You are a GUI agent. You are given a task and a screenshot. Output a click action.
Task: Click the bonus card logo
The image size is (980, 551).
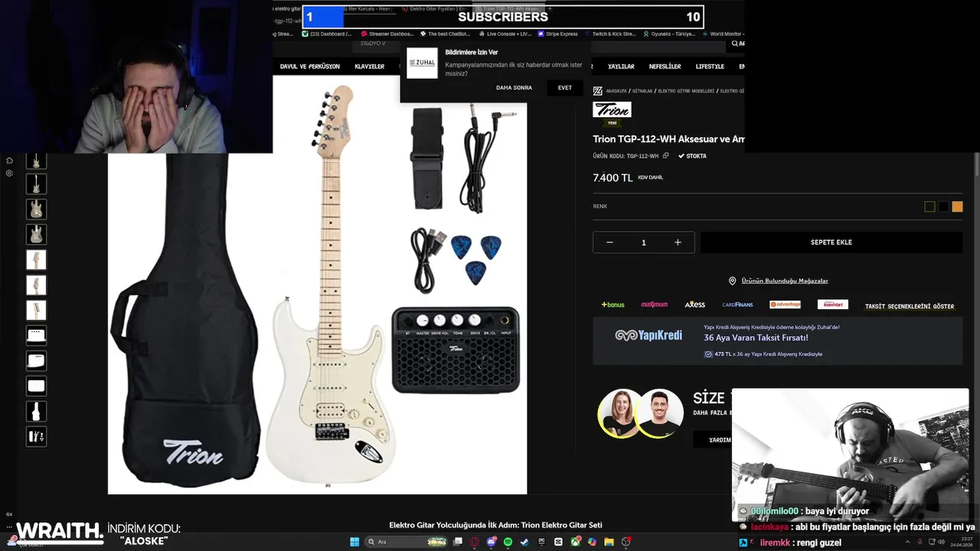(x=612, y=305)
